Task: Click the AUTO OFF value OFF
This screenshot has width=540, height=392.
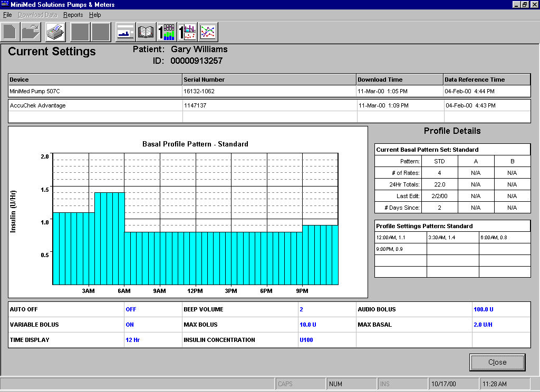Action: 131,309
